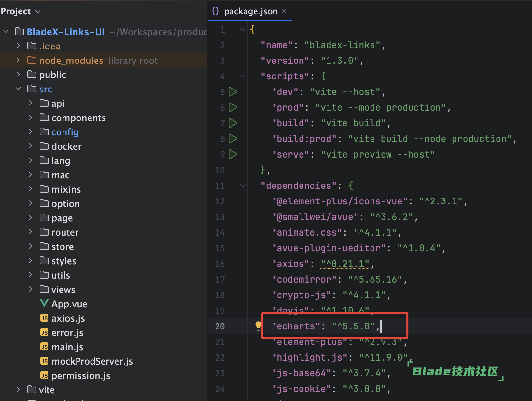Viewport: 532px width, 401px height.
Task: Collapse the BladeX-Links-UI root node
Action: tap(6, 32)
